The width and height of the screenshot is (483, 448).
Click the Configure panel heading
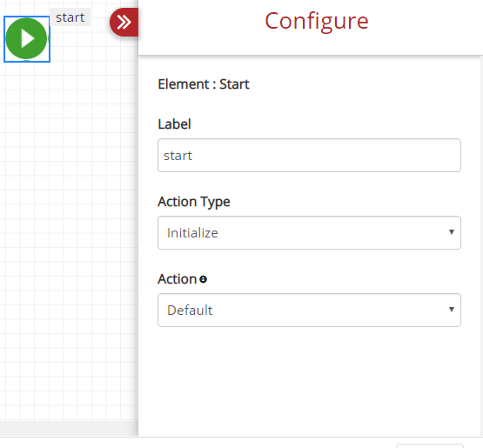pyautogui.click(x=317, y=21)
